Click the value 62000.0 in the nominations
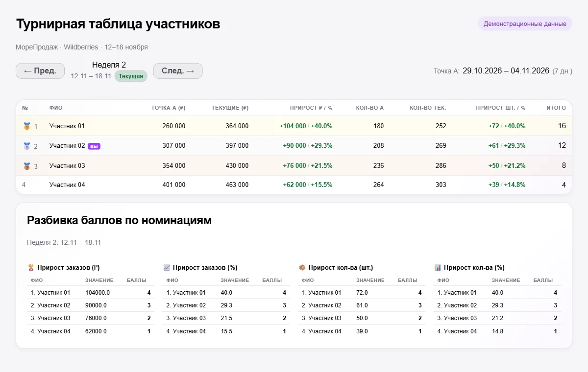 [96, 331]
